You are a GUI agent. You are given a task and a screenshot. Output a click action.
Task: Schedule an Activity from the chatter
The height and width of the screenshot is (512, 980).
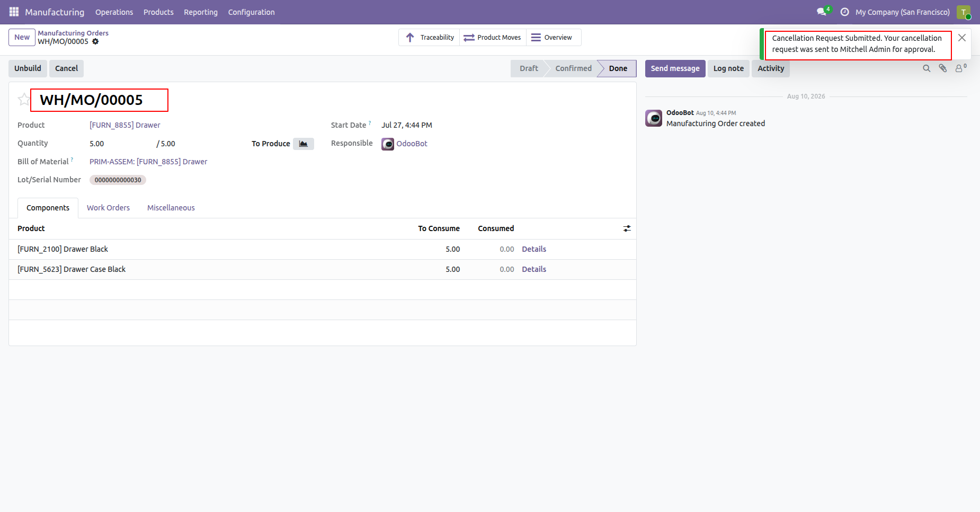(771, 68)
